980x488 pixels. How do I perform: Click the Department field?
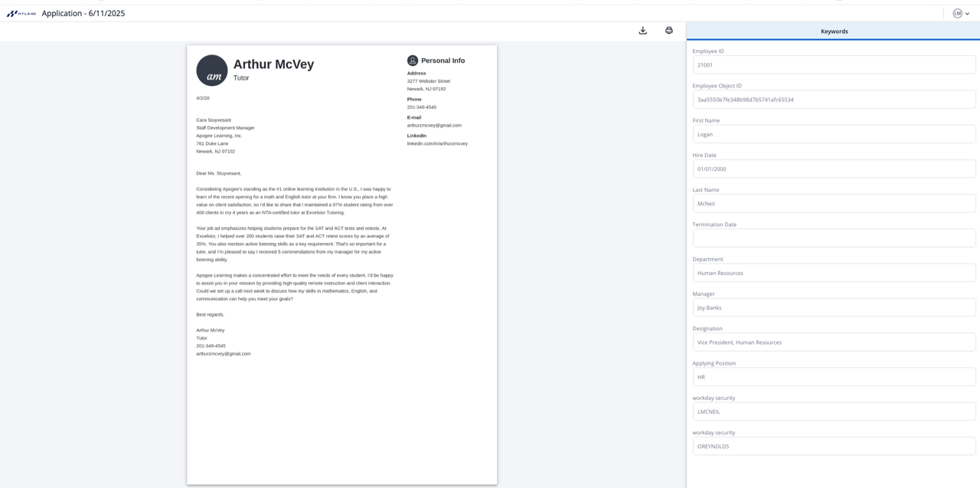(834, 273)
